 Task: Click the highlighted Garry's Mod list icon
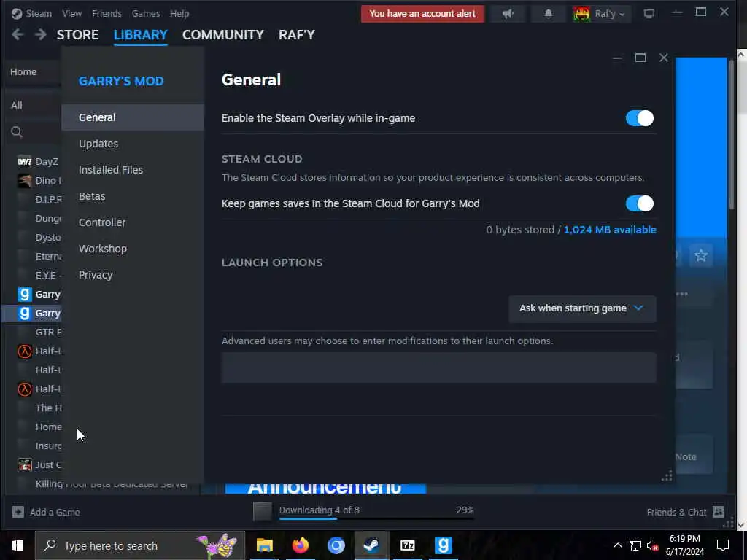point(24,314)
